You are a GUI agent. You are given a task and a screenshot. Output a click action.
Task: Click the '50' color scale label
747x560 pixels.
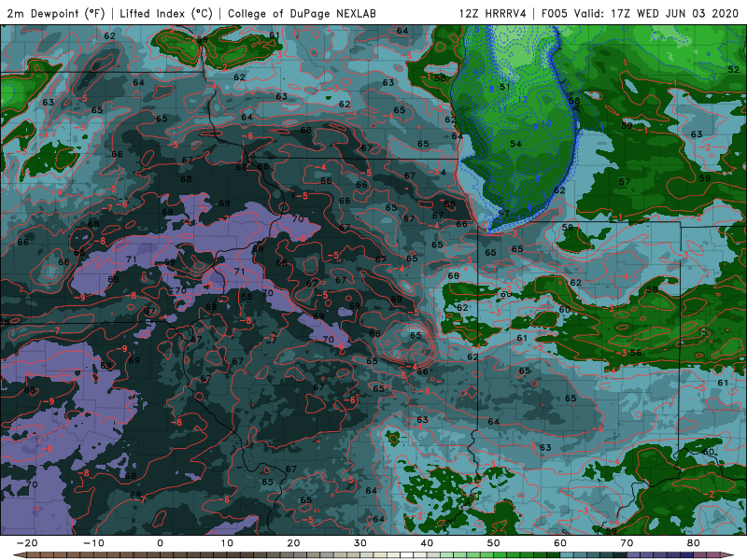pyautogui.click(x=494, y=543)
